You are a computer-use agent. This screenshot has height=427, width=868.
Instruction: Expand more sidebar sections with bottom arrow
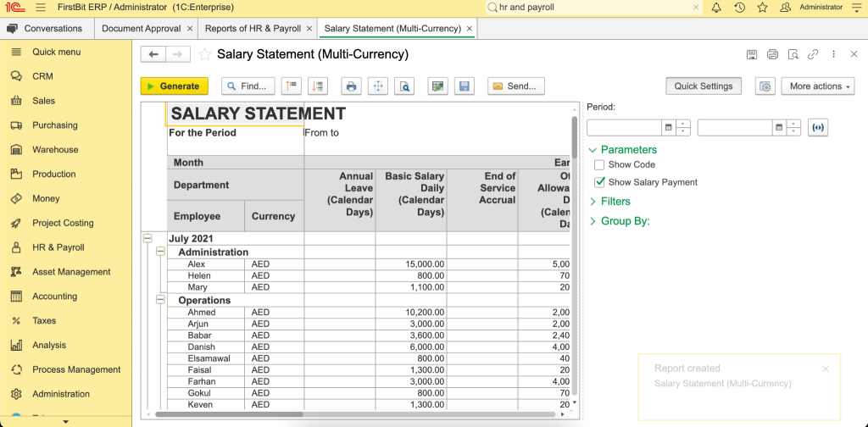pyautogui.click(x=66, y=422)
